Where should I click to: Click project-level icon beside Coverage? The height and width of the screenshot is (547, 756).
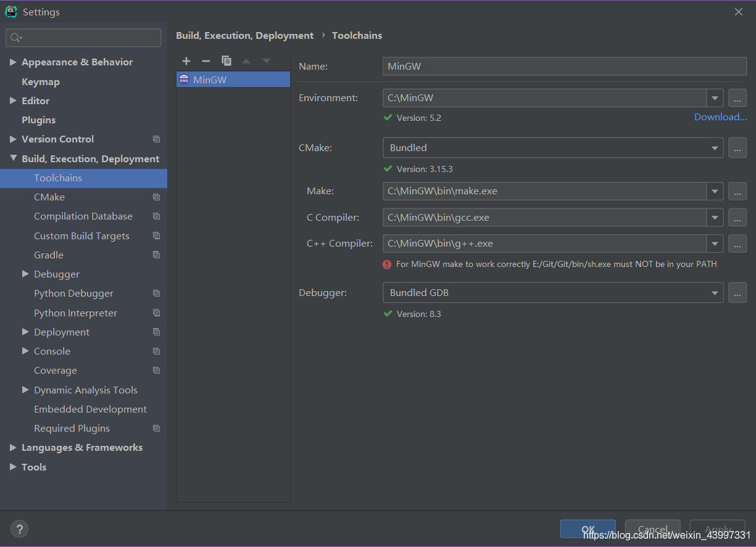pos(156,371)
